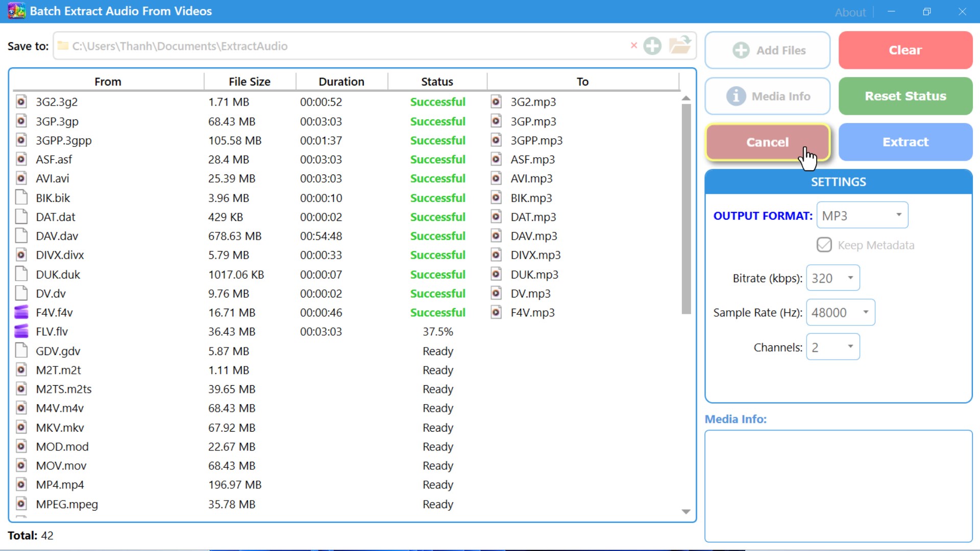Toggle the Keep Metadata checkbox
Screen dimensions: 980x551
[824, 245]
